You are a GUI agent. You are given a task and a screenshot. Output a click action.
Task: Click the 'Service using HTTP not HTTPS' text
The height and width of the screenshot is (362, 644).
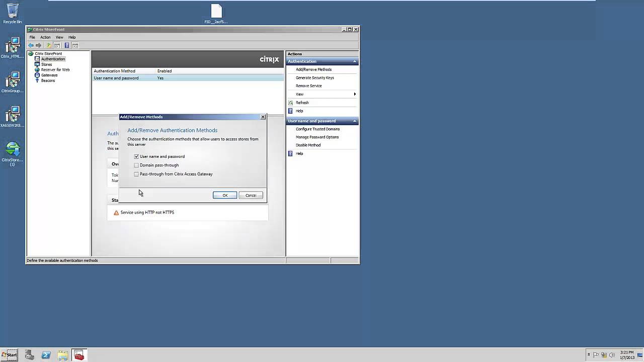coord(147,212)
